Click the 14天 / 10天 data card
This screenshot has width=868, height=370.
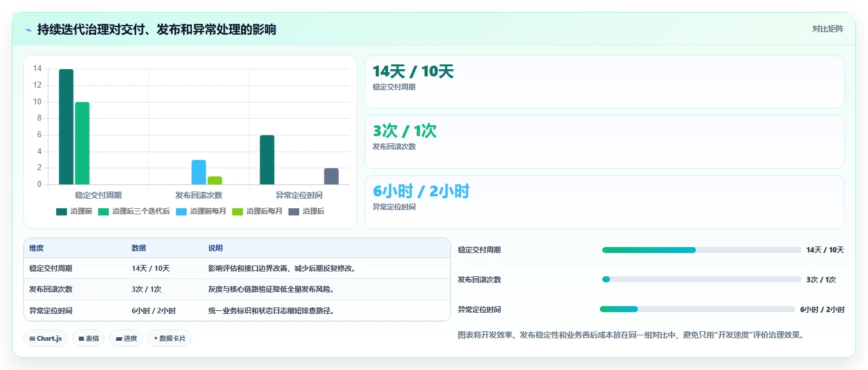click(605, 82)
